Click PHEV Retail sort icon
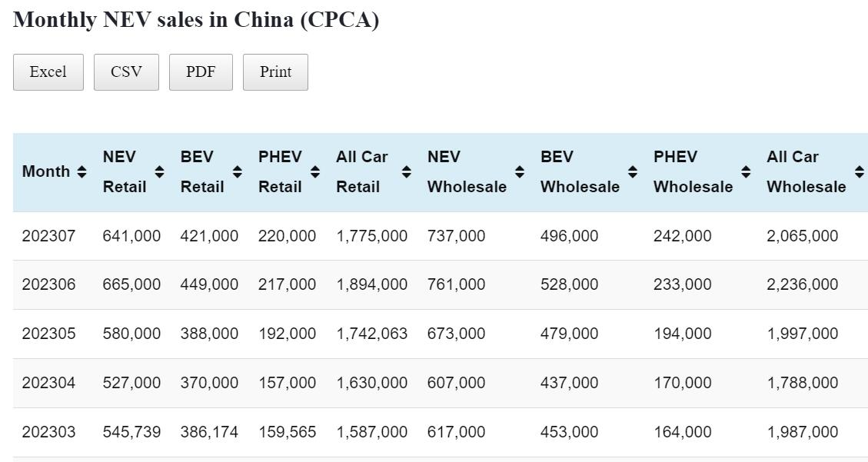This screenshot has width=868, height=462. (x=314, y=172)
